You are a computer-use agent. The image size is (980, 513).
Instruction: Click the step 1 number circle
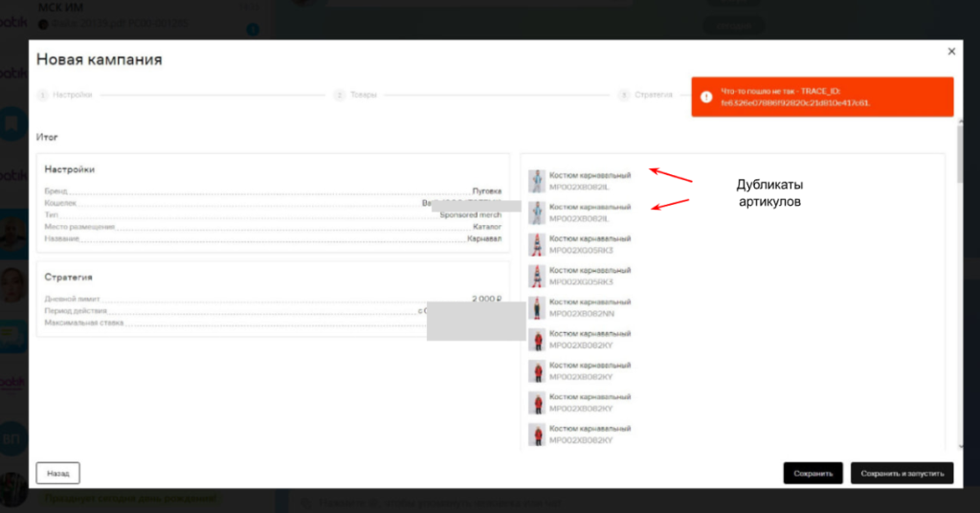pyautogui.click(x=42, y=96)
